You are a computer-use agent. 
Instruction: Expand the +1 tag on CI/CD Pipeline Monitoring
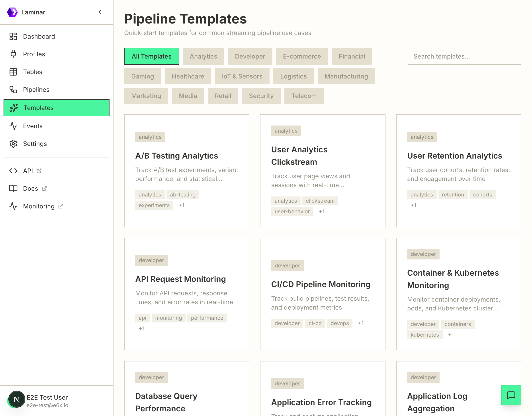click(361, 323)
